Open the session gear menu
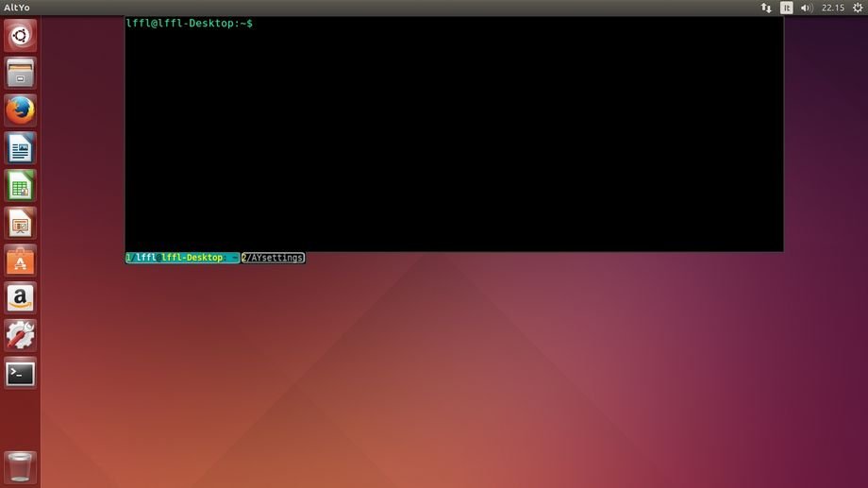This screenshot has width=868, height=488. 858,8
